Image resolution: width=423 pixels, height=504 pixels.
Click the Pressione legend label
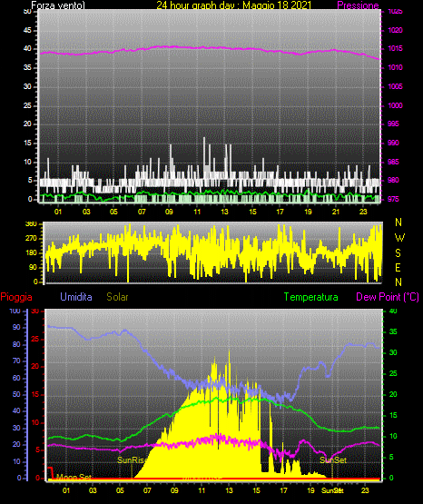coord(358,5)
